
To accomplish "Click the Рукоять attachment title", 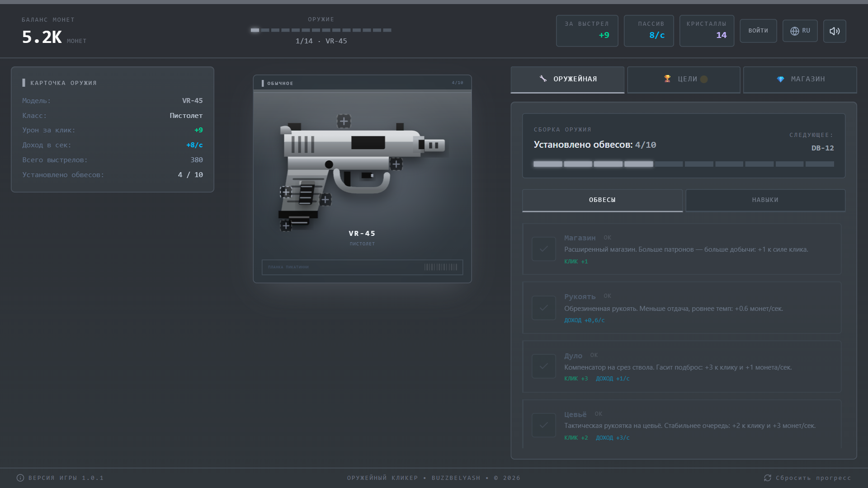I will tap(580, 297).
